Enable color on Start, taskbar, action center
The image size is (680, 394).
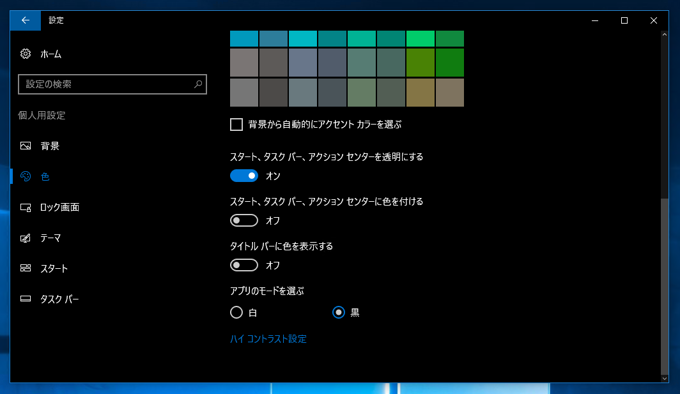point(244,220)
